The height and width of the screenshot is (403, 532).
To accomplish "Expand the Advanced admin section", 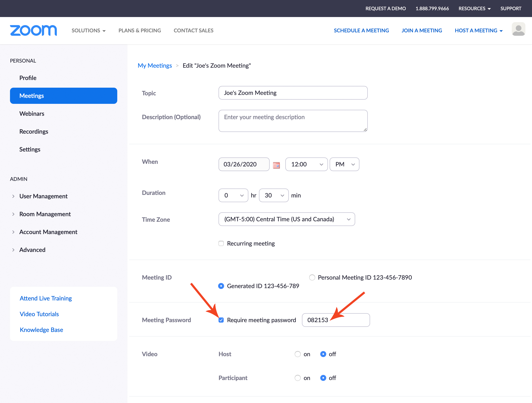I will pyautogui.click(x=32, y=250).
